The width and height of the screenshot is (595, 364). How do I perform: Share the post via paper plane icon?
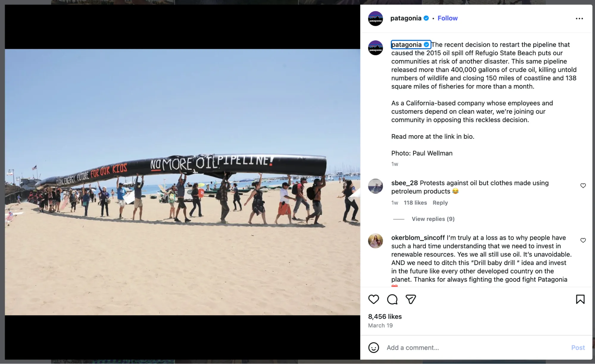pos(411,299)
